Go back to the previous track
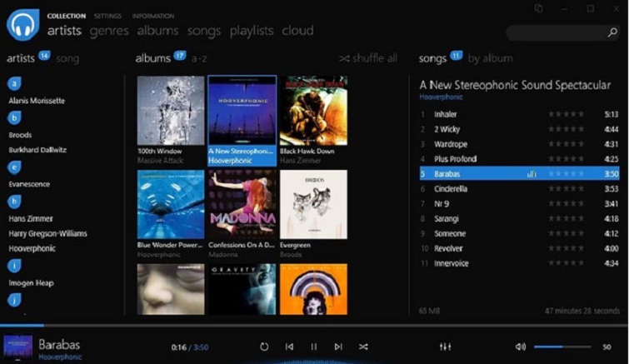 tap(289, 347)
